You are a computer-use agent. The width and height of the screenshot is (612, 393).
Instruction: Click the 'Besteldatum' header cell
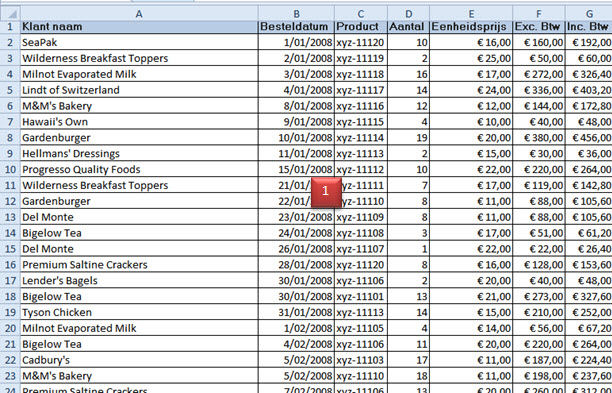point(296,27)
